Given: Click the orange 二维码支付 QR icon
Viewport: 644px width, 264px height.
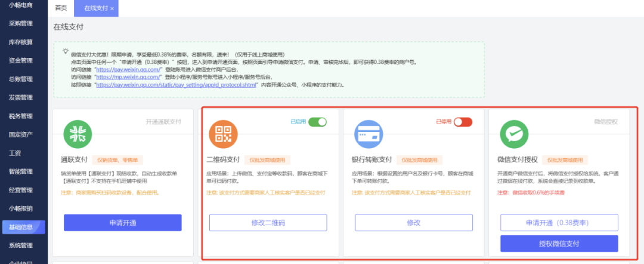Looking at the screenshot, I should point(223,134).
